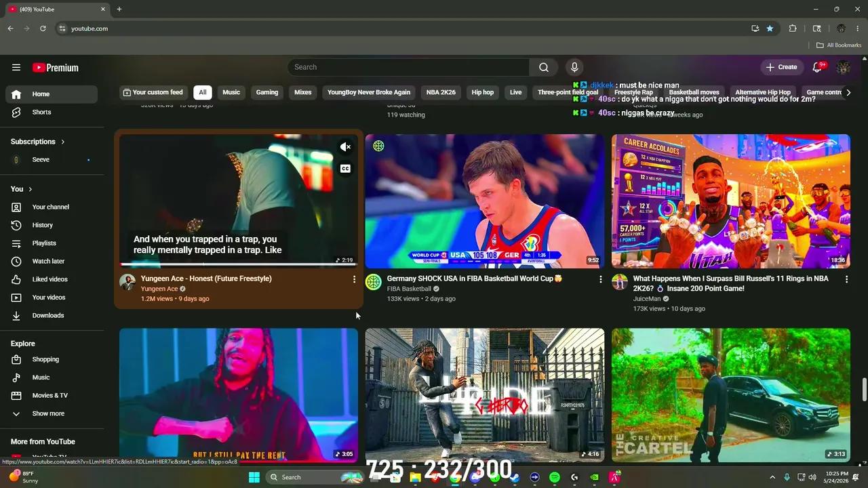Open History in the sidebar
The width and height of the screenshot is (868, 488).
click(x=52, y=225)
